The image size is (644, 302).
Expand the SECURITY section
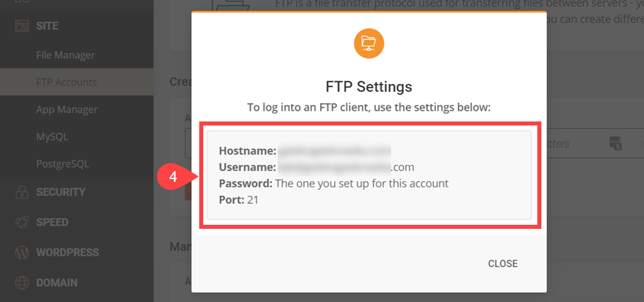click(61, 192)
